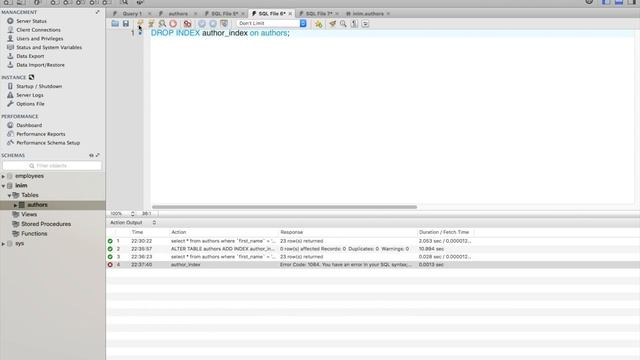
Task: Click the editor horizontal scrollbar
Action: 284,207
